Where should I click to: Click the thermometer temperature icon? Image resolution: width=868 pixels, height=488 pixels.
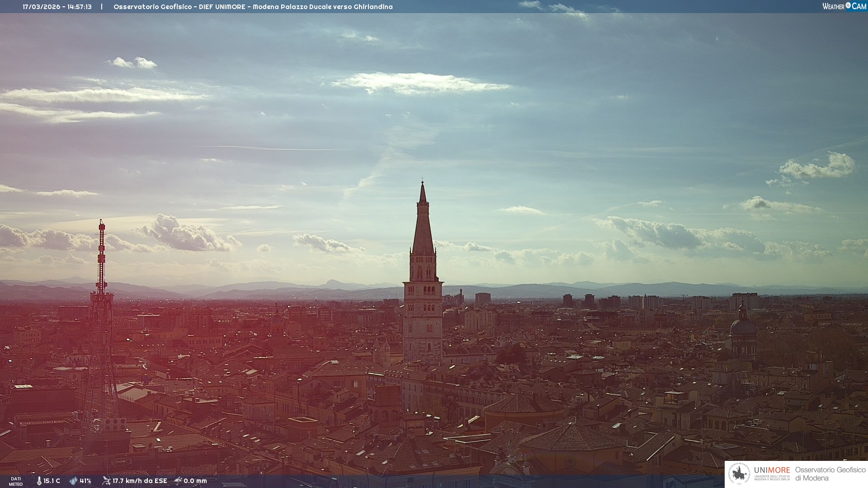[x=39, y=481]
